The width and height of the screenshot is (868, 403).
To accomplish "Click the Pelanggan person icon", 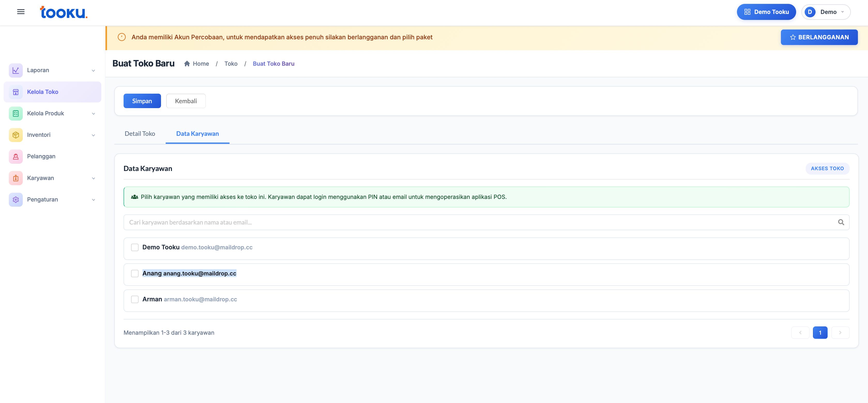I will click(x=16, y=156).
